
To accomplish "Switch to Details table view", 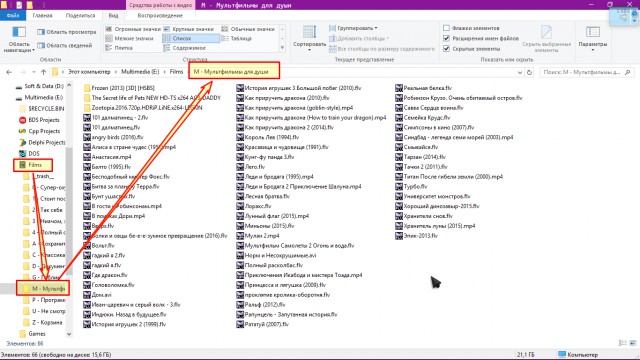I will coord(236,38).
